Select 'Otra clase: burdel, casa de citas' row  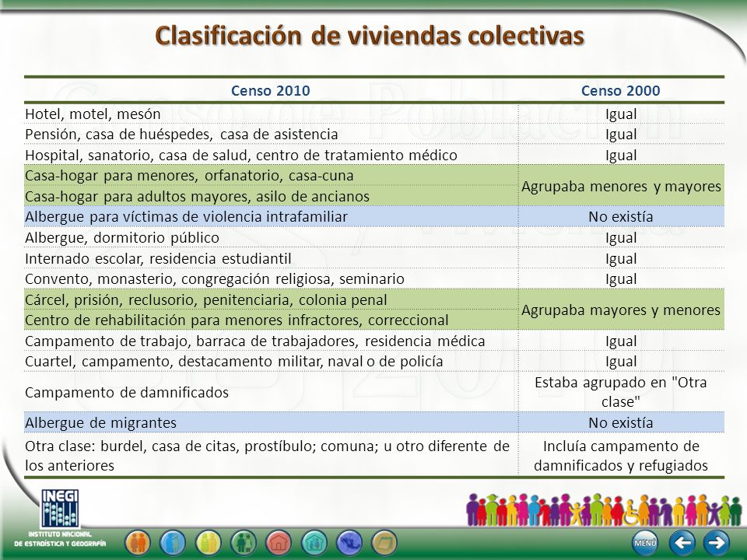[374, 455]
